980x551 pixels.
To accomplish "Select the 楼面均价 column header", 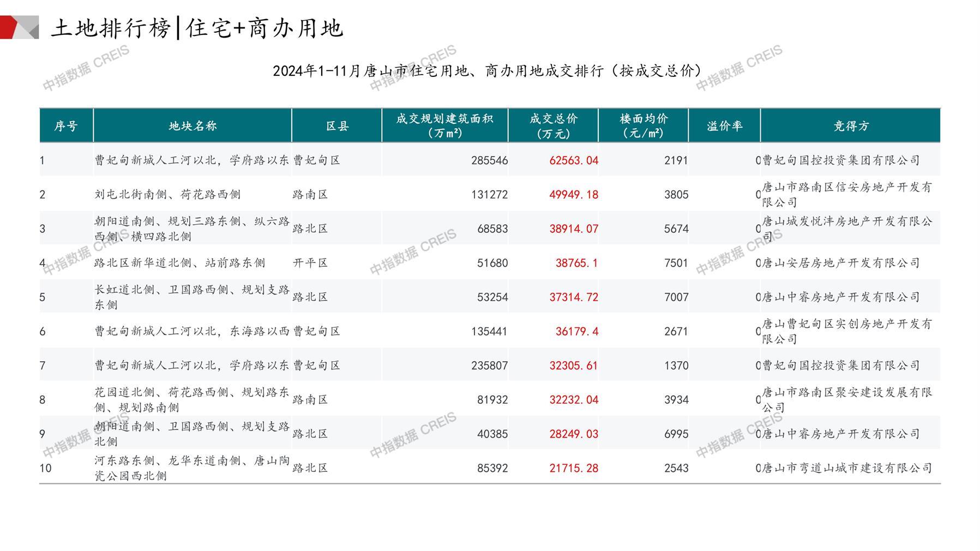I will click(x=644, y=126).
